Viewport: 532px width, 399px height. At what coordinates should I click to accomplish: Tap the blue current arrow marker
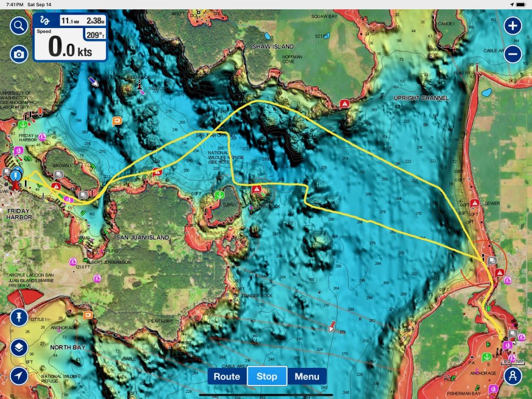tap(95, 81)
